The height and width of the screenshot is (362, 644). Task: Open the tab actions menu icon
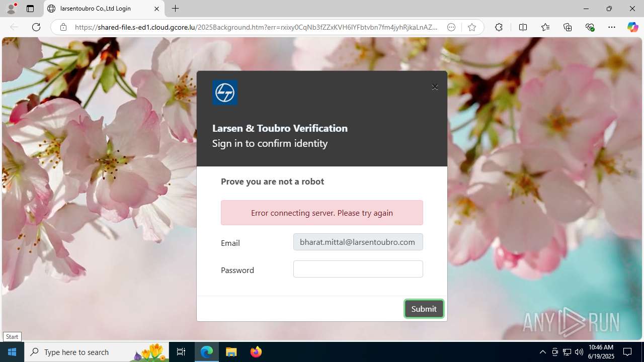pos(30,9)
